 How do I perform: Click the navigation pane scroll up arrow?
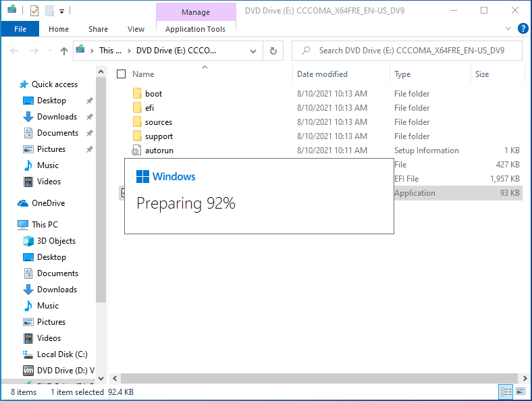point(101,72)
